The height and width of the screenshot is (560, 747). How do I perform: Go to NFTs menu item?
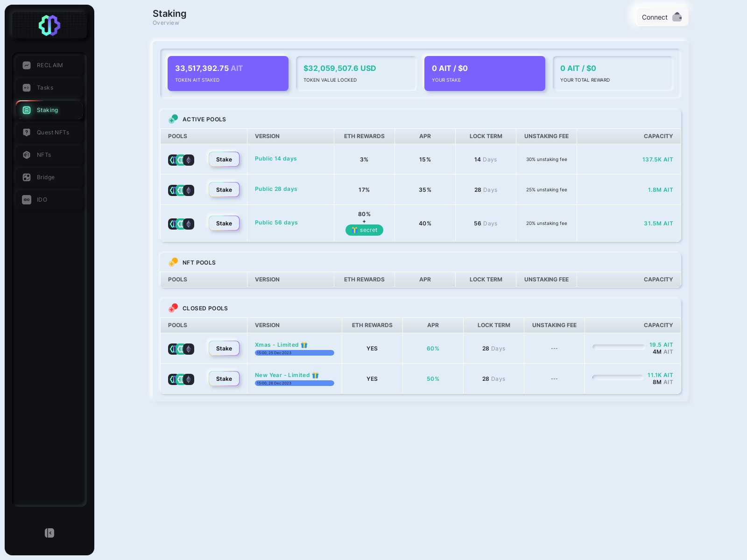click(x=49, y=155)
